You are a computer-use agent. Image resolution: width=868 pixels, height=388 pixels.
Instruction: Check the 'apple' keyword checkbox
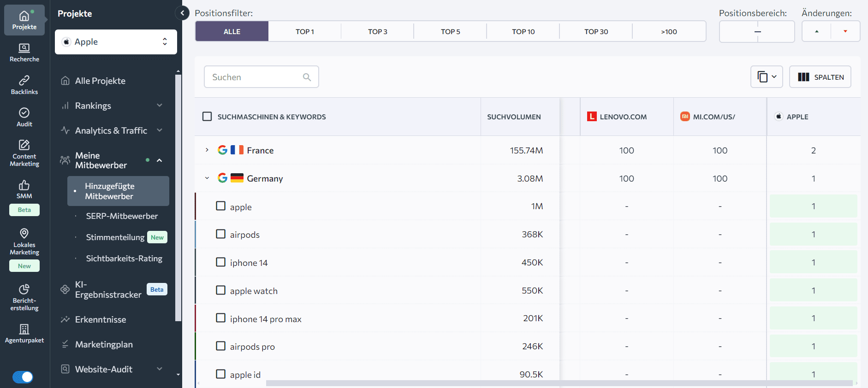point(221,206)
